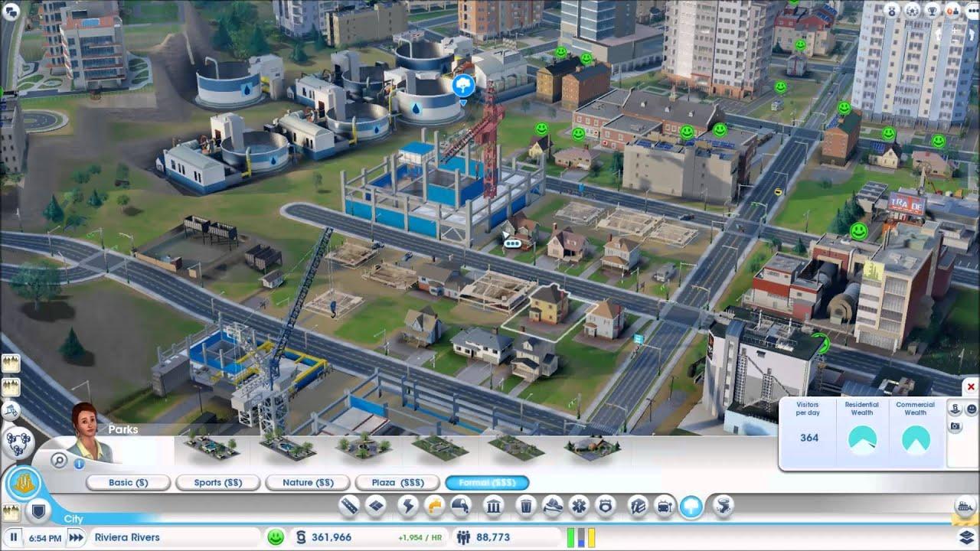
Task: Open the Health services menu
Action: [579, 505]
